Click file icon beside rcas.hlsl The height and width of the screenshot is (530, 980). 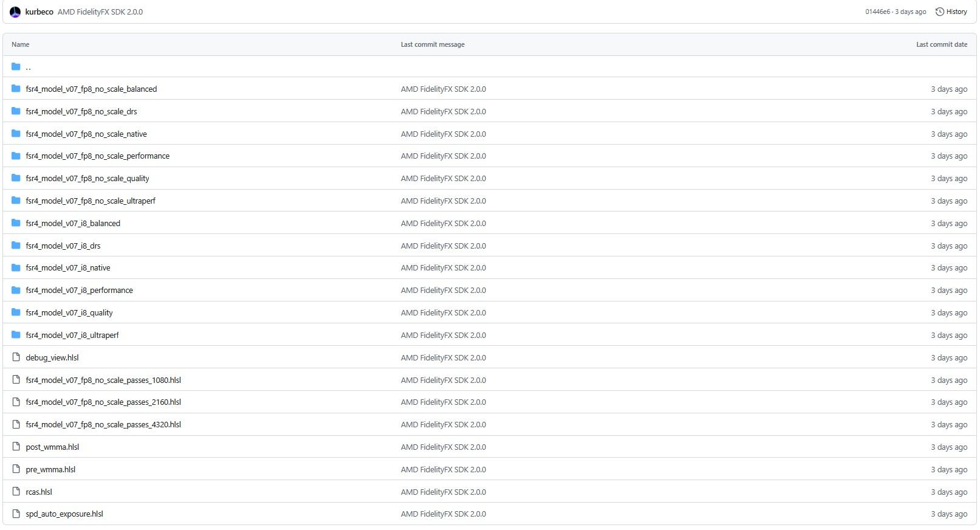(16, 492)
